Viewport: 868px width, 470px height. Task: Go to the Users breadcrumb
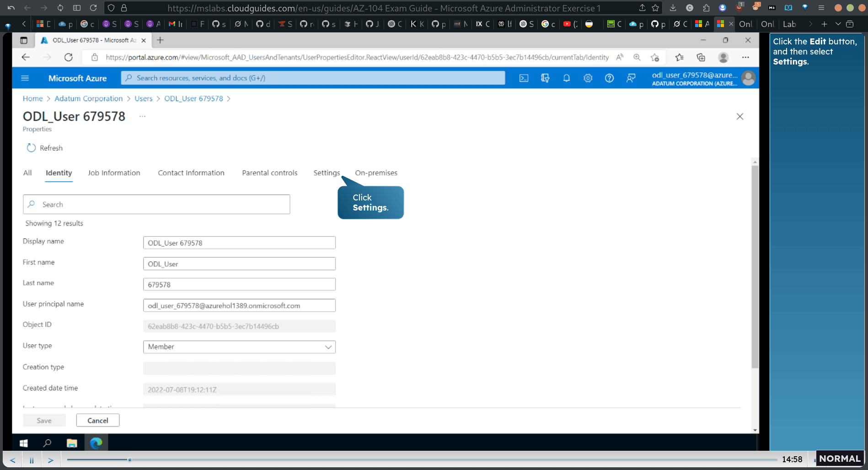144,99
